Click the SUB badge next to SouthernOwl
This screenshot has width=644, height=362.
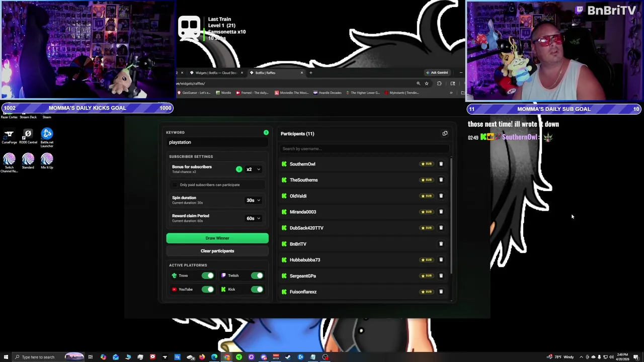click(427, 164)
